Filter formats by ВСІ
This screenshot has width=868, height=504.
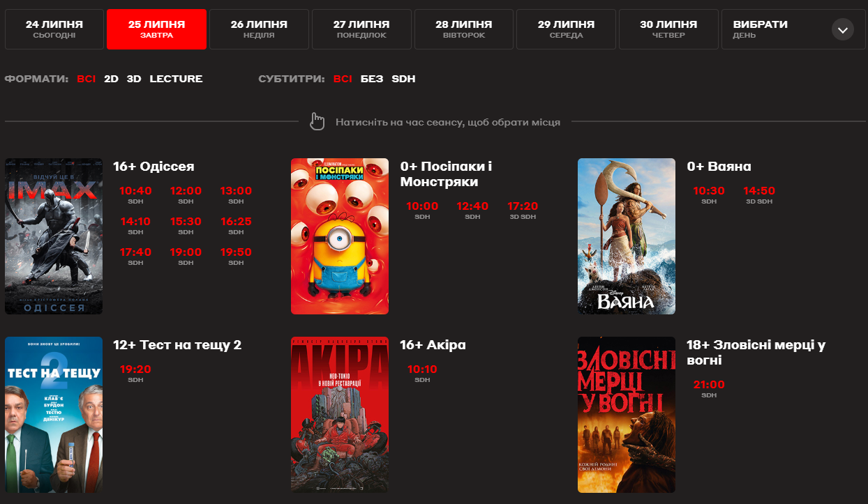coord(87,79)
